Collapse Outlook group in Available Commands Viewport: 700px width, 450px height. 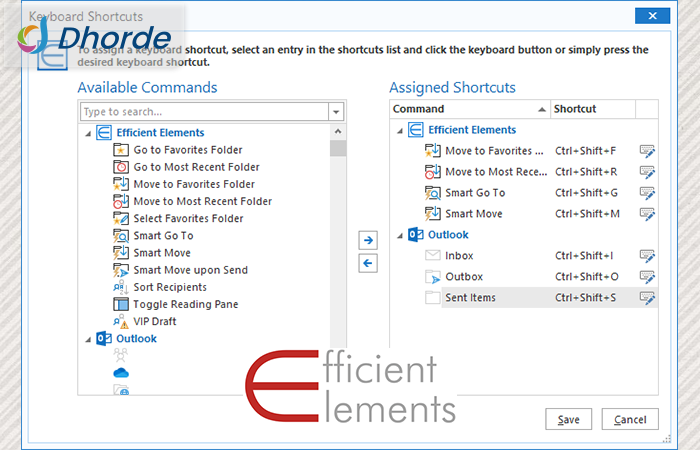[x=88, y=340]
